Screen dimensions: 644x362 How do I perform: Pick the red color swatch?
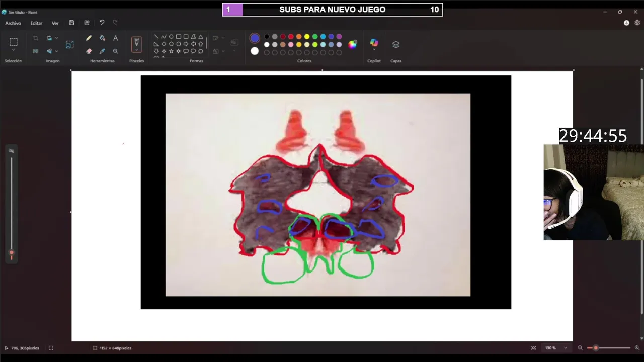pos(291,37)
